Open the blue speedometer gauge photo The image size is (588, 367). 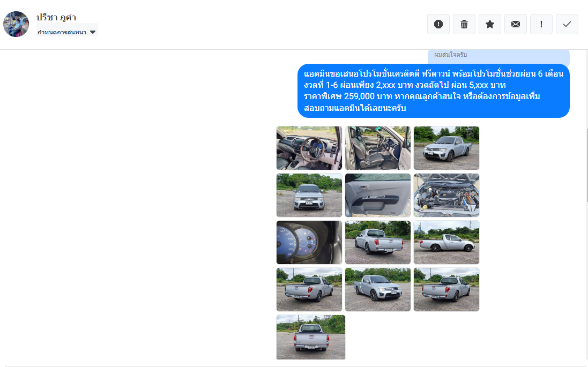coord(309,243)
